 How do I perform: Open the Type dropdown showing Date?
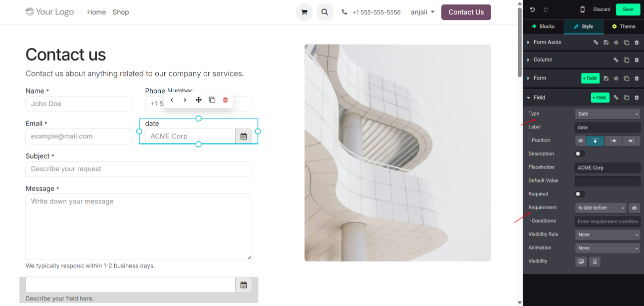[x=607, y=114]
